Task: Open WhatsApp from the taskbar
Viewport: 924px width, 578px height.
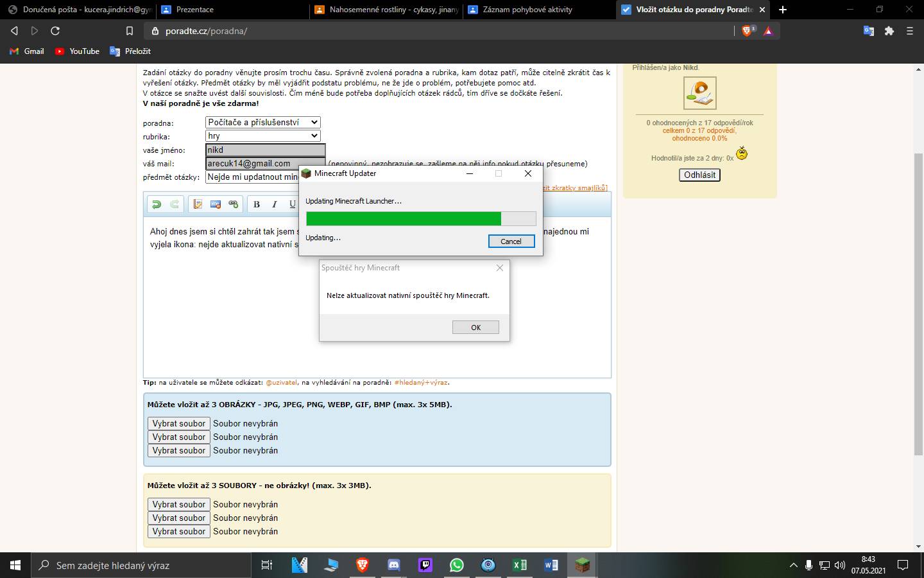Action: [x=457, y=565]
